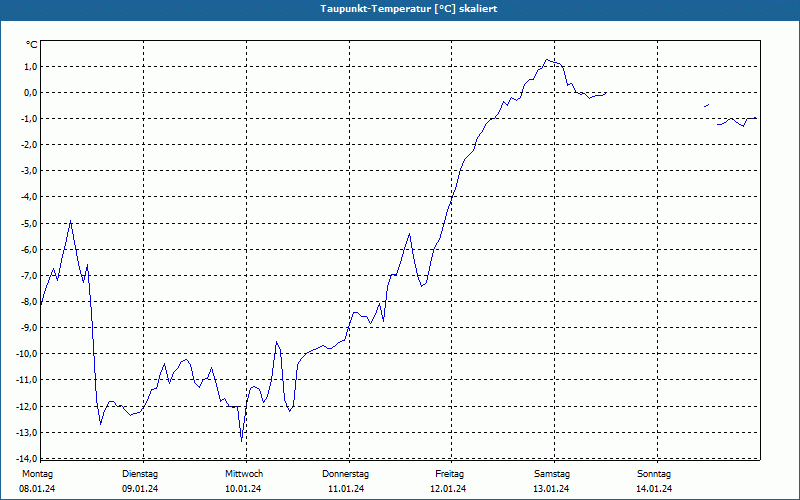Click the -7,0 y-axis label
Screen dimensions: 800x500
click(28, 275)
